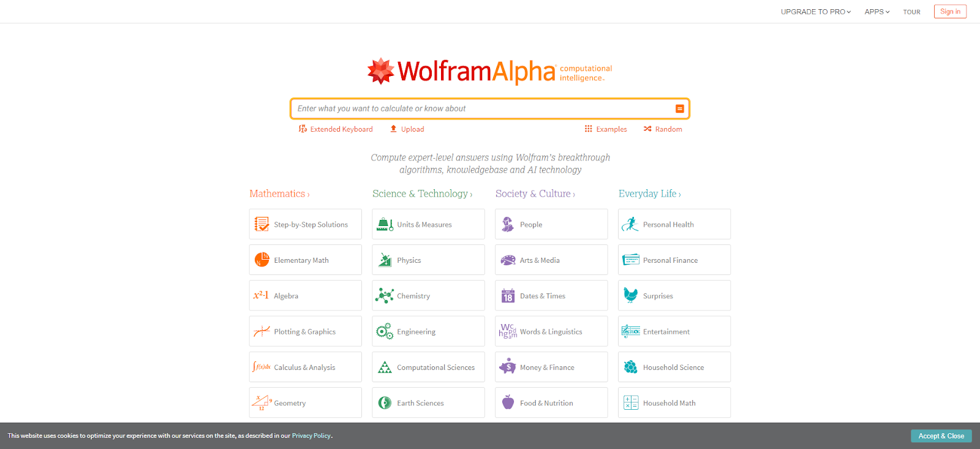Screen dimensions: 980x449
Task: Open the Algebra label
Action: point(286,296)
